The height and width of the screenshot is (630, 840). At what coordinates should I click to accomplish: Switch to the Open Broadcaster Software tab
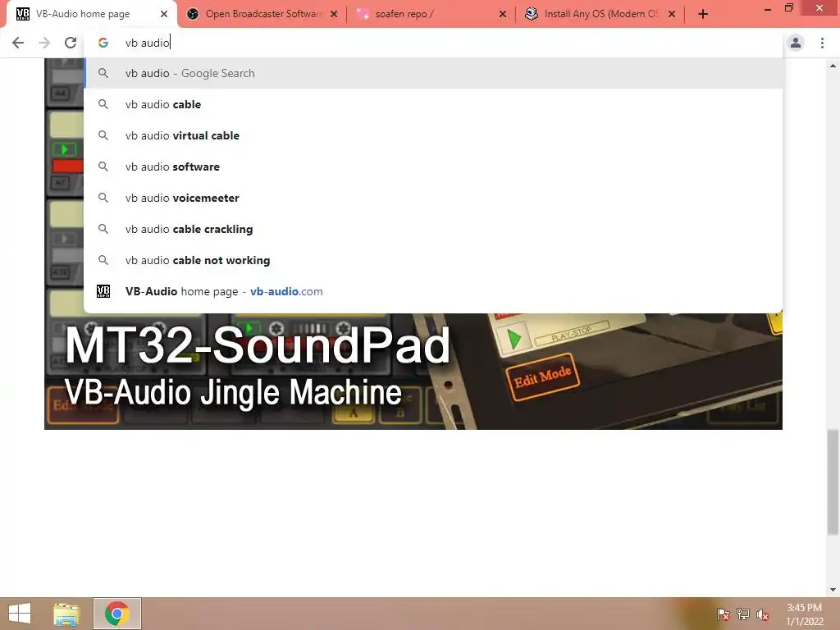262,15
